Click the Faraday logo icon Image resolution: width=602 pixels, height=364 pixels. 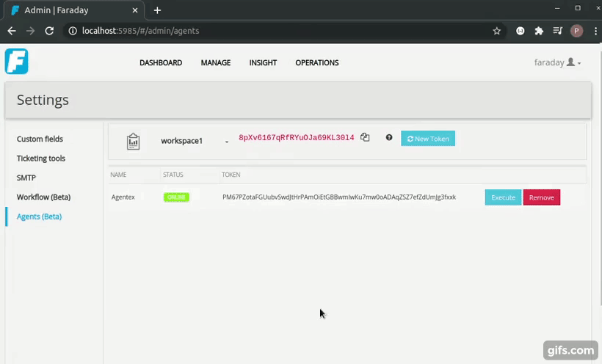click(16, 62)
